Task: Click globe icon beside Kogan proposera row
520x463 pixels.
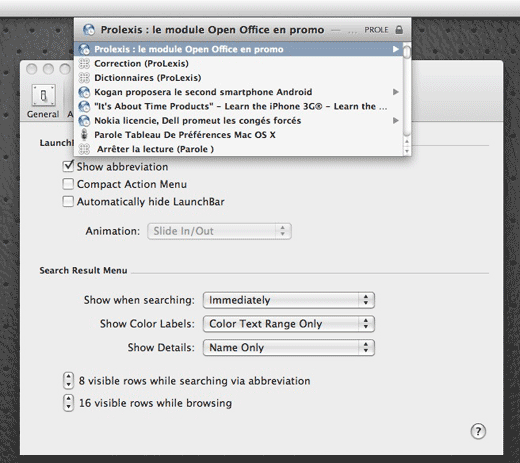Action: 84,92
